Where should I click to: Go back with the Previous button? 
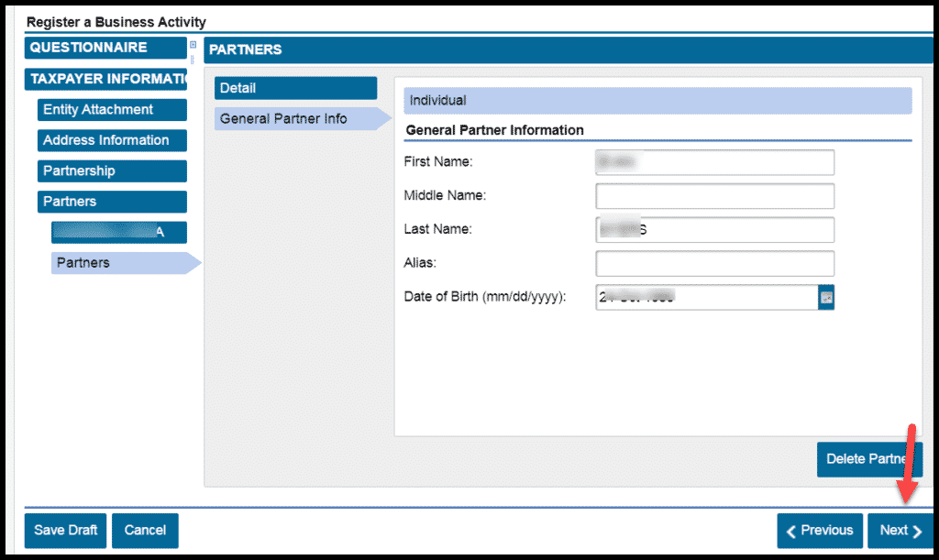click(x=820, y=531)
